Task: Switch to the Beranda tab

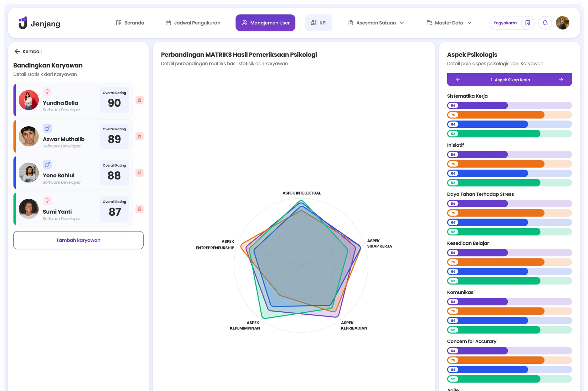Action: click(x=130, y=23)
